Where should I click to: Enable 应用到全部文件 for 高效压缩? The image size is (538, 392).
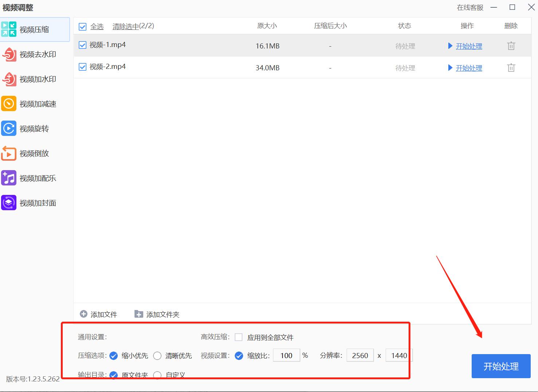(239, 337)
